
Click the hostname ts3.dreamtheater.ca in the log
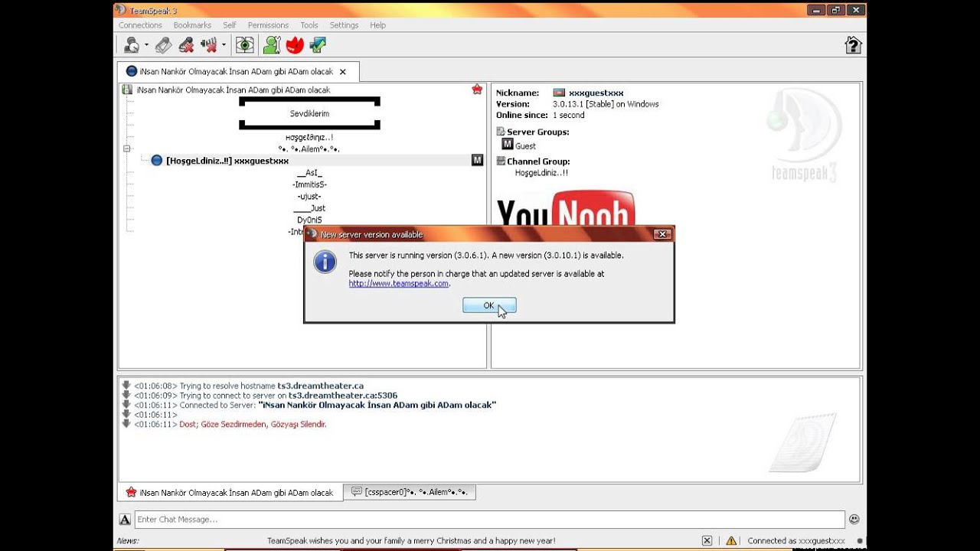click(320, 386)
